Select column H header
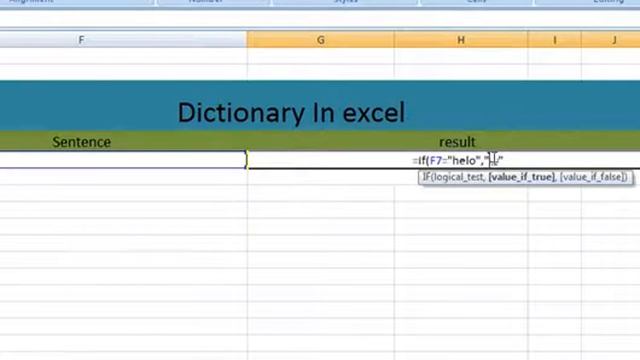Screen dimensions: 640x360 461,40
